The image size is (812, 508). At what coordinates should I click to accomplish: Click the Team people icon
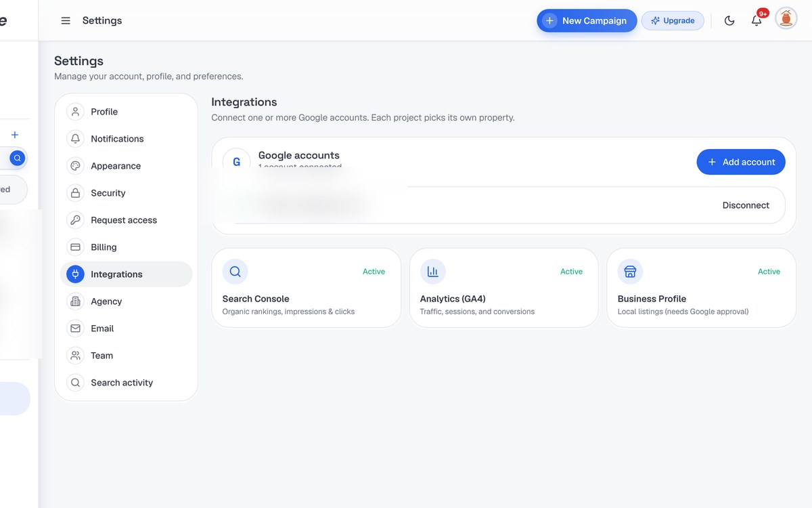pyautogui.click(x=76, y=356)
